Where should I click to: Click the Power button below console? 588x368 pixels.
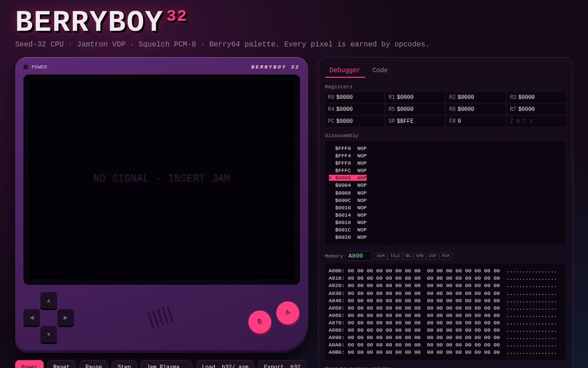click(29, 364)
